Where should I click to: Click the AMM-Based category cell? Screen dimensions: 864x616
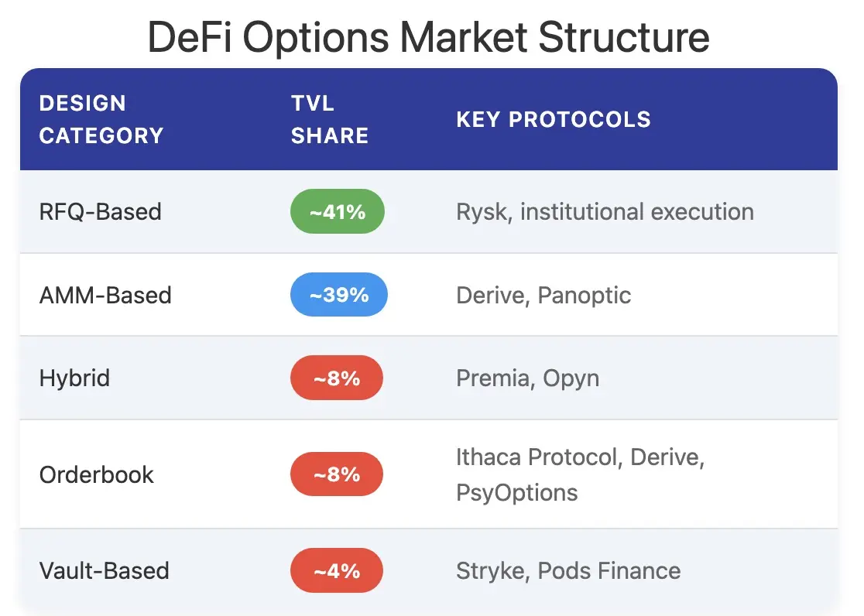click(x=105, y=295)
